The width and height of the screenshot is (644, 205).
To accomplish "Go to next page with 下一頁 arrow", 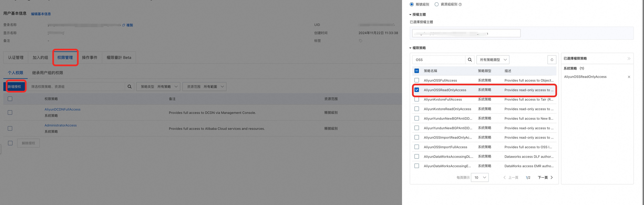I will [552, 177].
